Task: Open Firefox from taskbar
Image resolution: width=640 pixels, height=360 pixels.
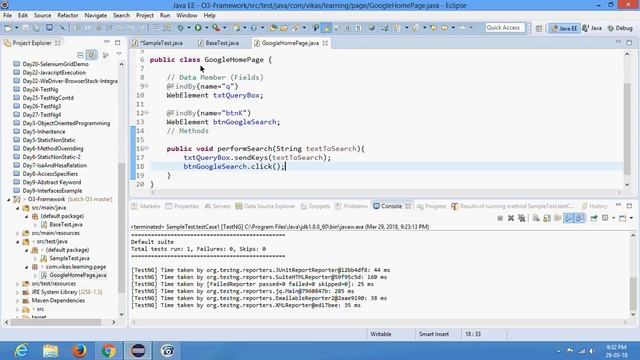Action: point(79,351)
